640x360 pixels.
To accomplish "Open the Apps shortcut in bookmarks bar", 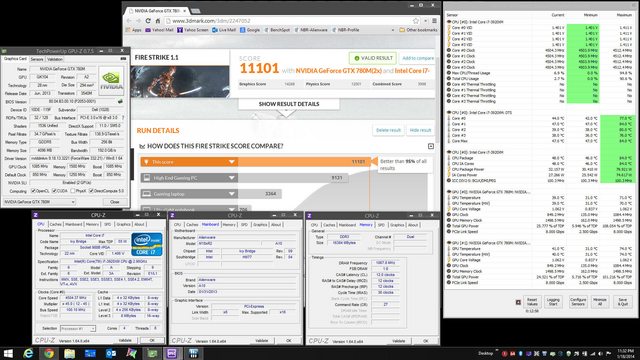I will pyautogui.click(x=133, y=30).
